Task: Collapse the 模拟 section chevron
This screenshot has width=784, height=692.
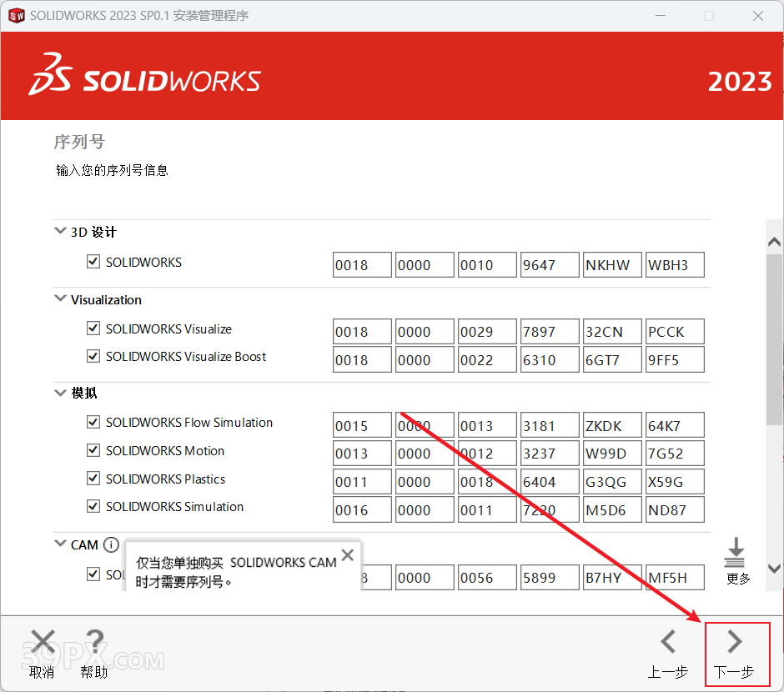Action: 60,393
